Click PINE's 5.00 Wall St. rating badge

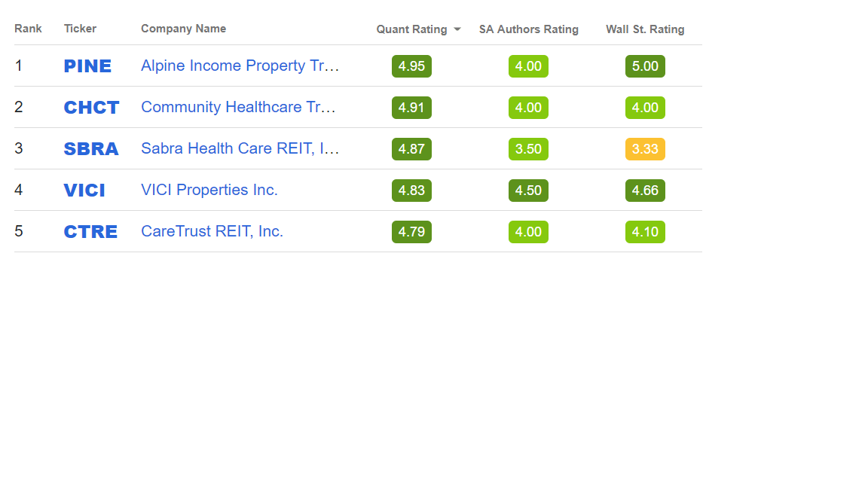point(645,66)
